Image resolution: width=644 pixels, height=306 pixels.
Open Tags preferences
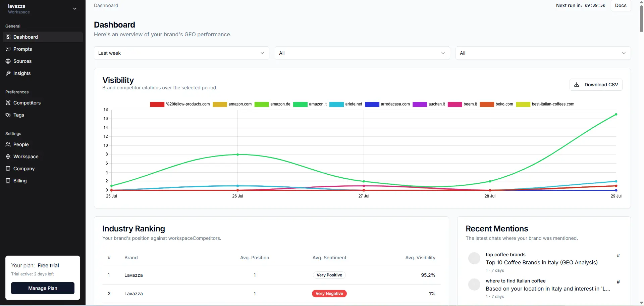(43, 115)
